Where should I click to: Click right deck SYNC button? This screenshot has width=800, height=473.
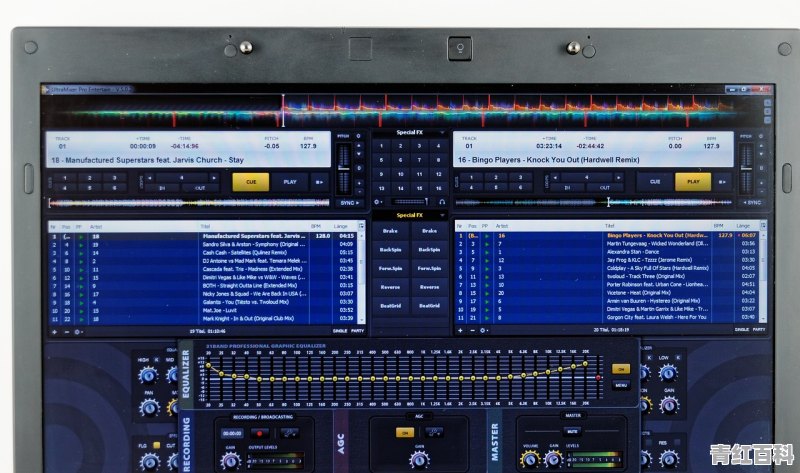tap(753, 203)
